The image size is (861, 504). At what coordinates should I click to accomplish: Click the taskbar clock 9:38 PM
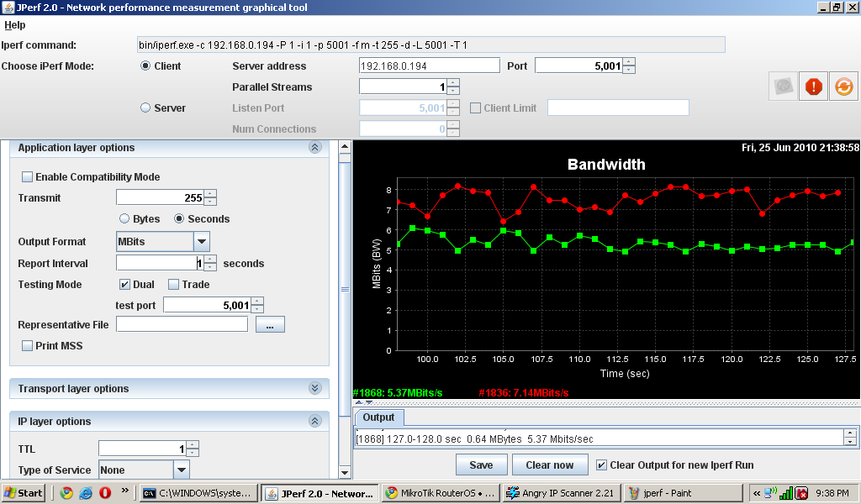832,493
